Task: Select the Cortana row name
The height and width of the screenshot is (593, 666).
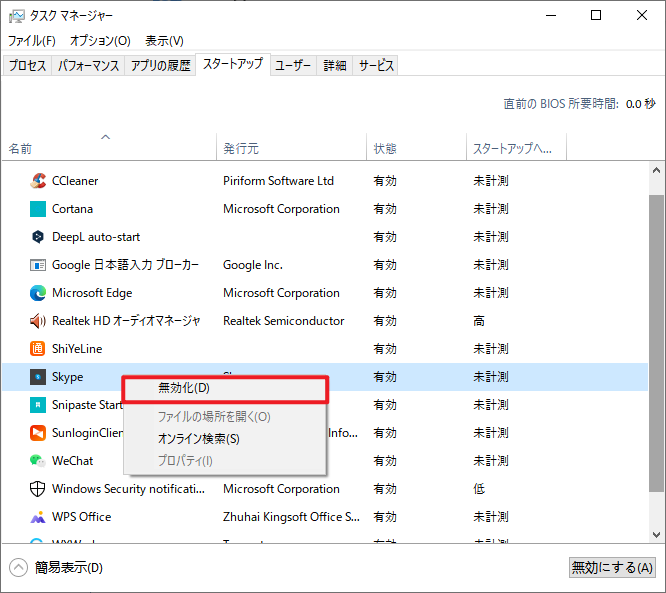Action: [72, 209]
